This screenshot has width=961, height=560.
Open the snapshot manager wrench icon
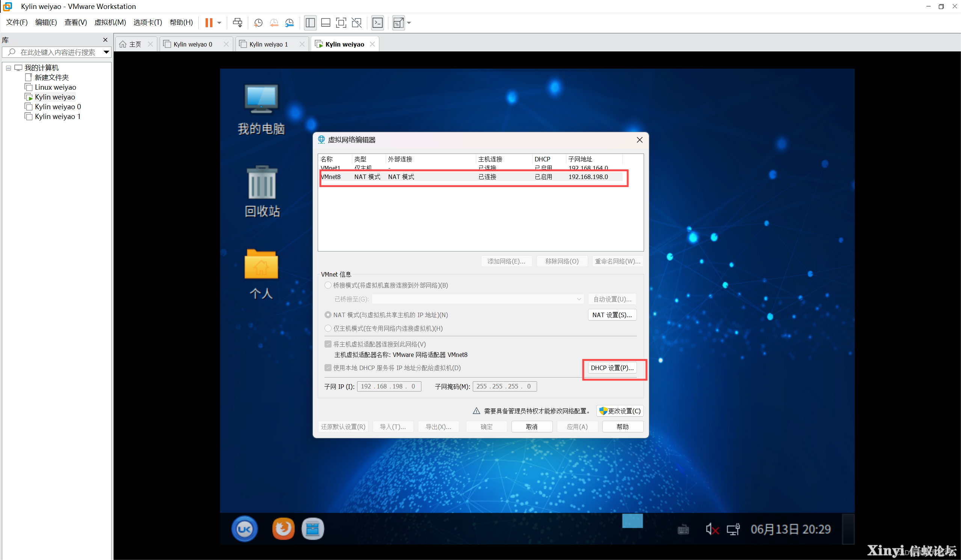(x=290, y=23)
